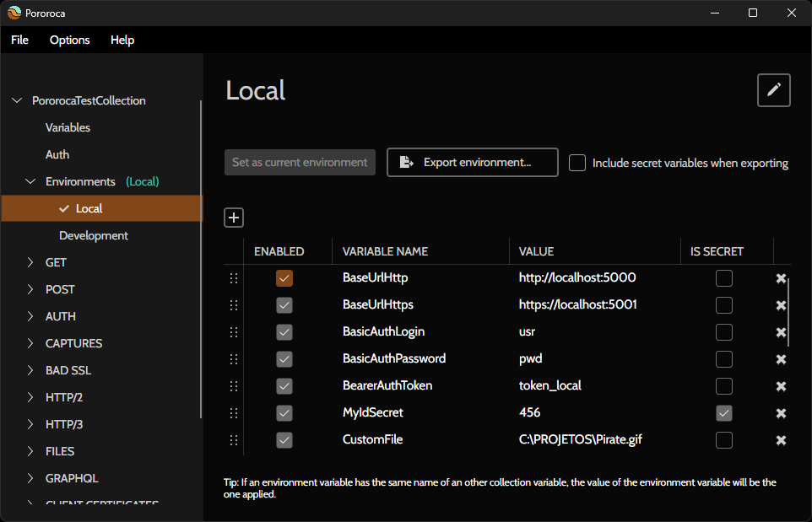
Task: Unmark MyIdSecret as secret
Action: coord(723,413)
